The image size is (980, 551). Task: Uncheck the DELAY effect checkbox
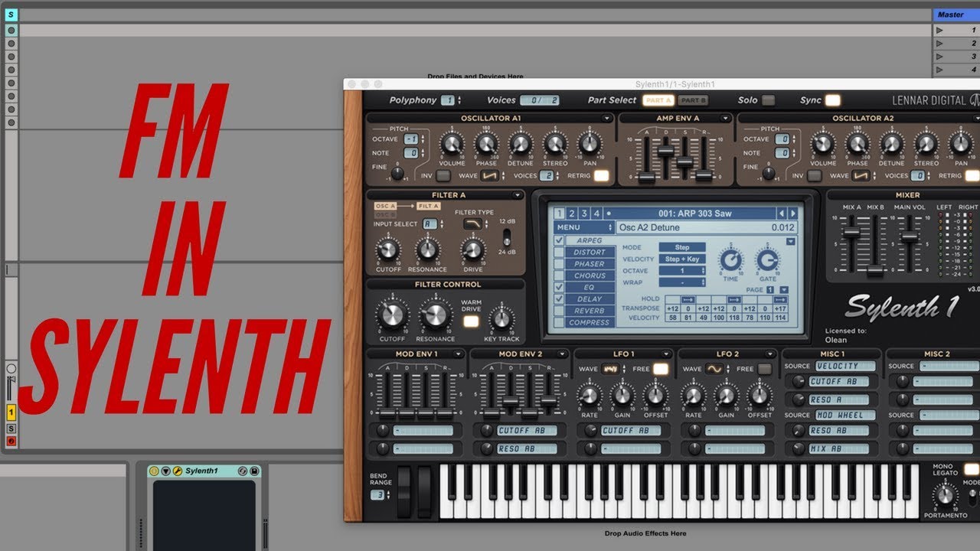559,298
